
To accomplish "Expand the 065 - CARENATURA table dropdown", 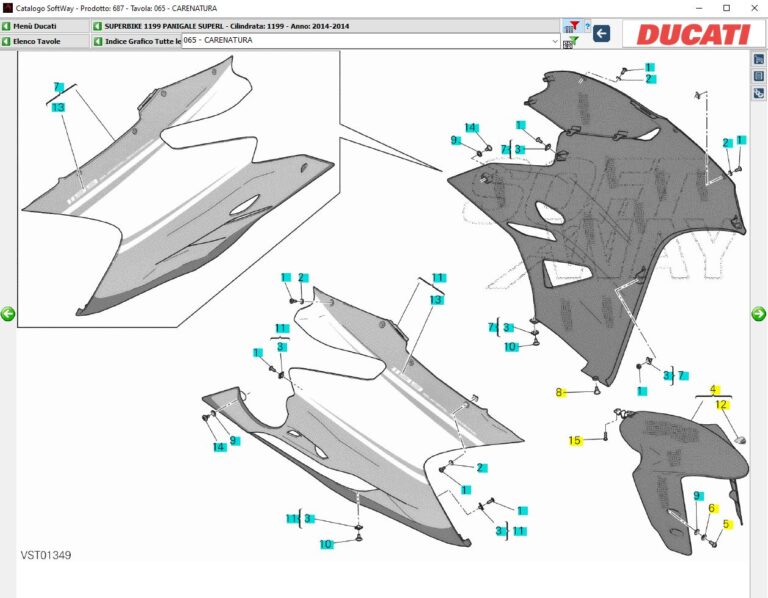I will [x=554, y=41].
